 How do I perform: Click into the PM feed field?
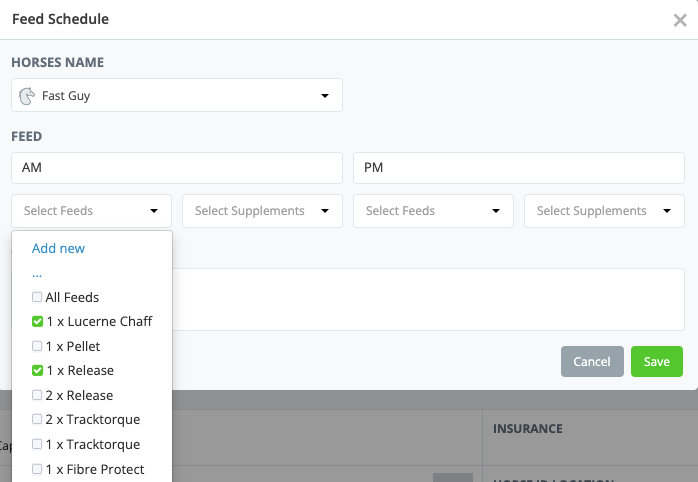(x=518, y=168)
